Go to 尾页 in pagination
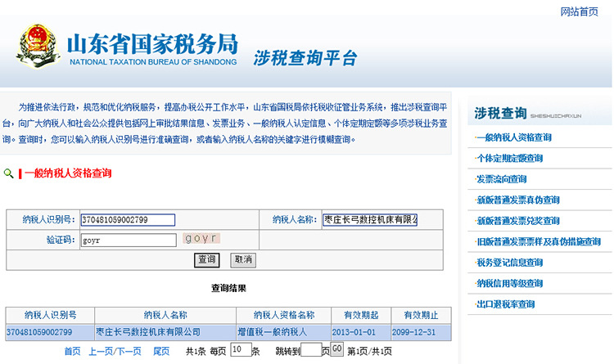 pyautogui.click(x=161, y=351)
